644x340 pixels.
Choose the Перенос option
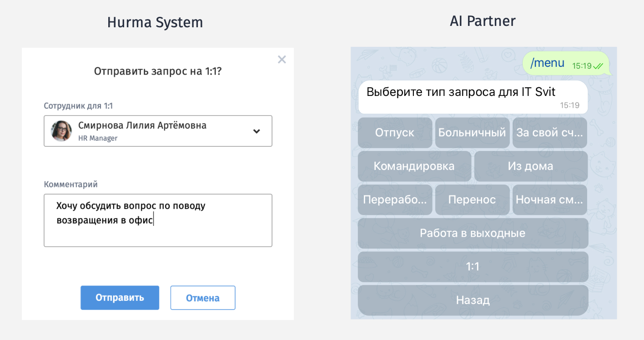pos(472,200)
